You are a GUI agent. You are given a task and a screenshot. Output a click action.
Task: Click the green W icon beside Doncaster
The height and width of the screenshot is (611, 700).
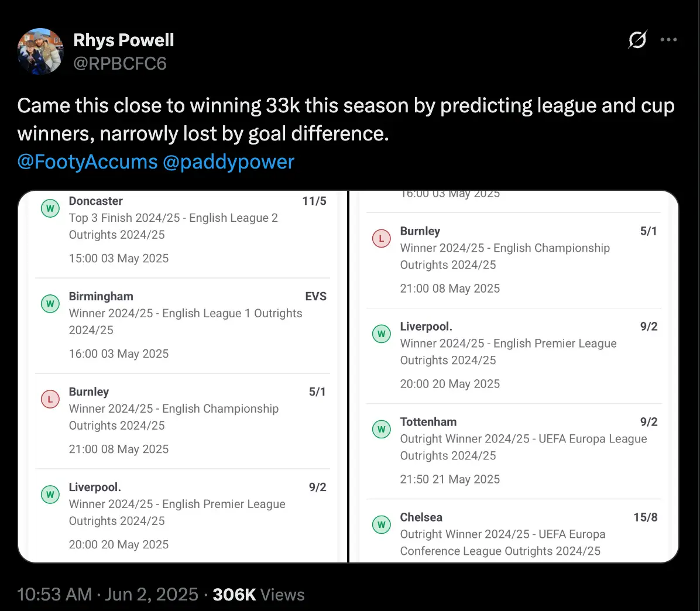click(x=50, y=208)
